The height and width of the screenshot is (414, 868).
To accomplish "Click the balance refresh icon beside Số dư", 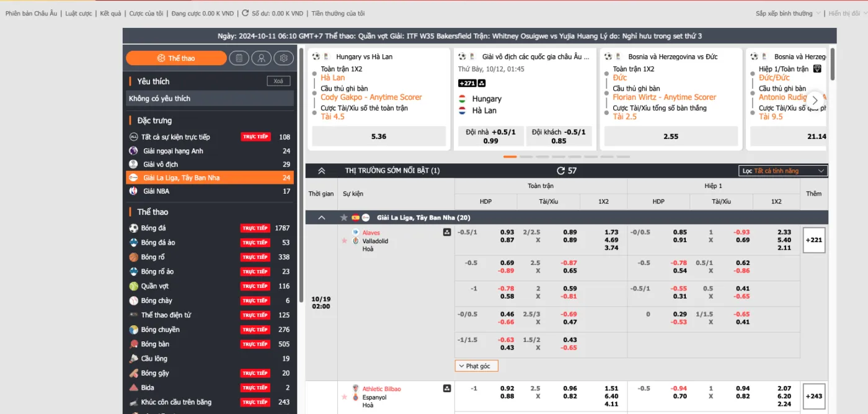I will (246, 13).
